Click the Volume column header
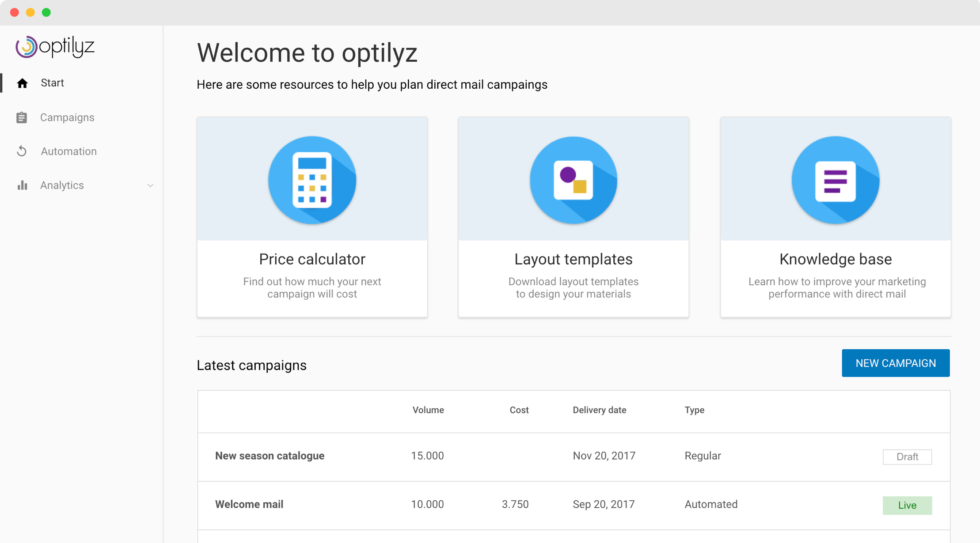Screen dimensions: 980x543 click(428, 410)
